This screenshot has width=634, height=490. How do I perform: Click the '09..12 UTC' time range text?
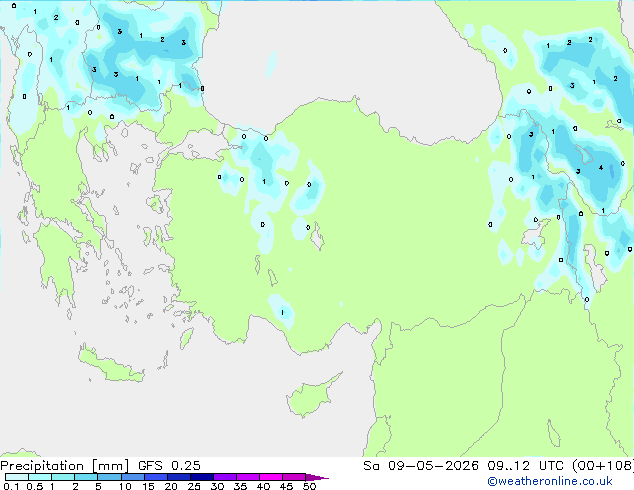526,466
